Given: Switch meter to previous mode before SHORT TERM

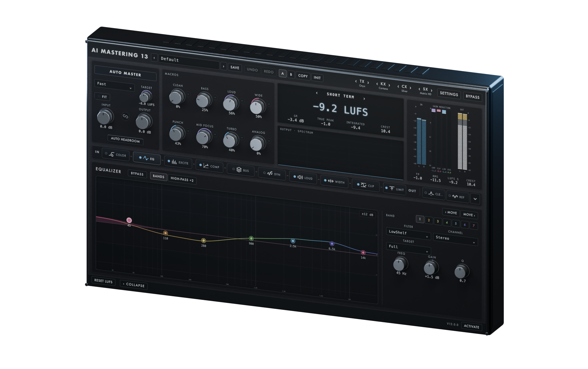Looking at the screenshot, I should pyautogui.click(x=317, y=93).
